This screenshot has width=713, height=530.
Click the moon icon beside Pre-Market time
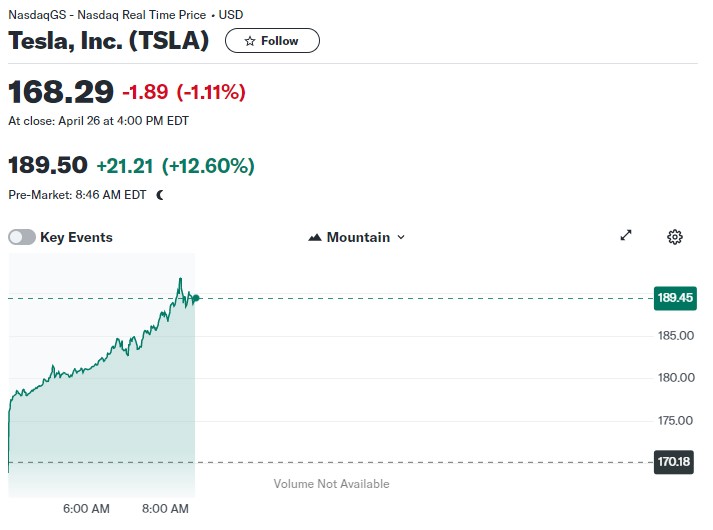(x=160, y=195)
